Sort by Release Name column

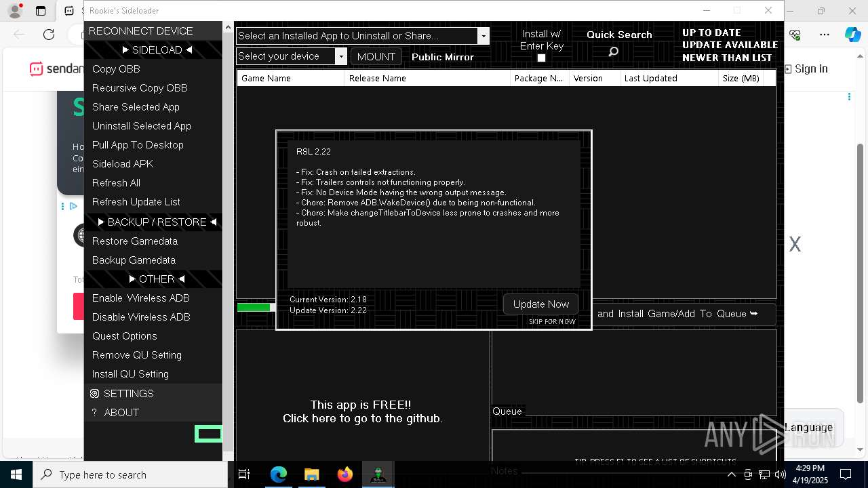pos(427,78)
